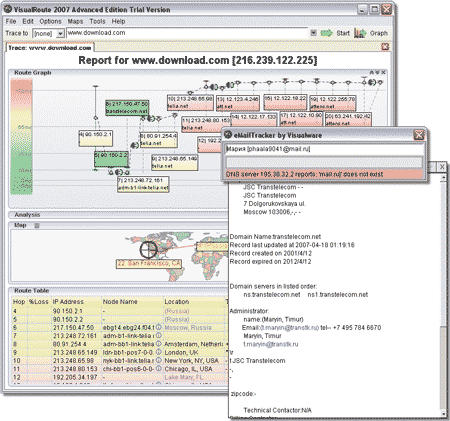Viewport: 450px width, 421px height.
Task: Select graph node 4| 90.150.2.1
Action: [x=95, y=138]
